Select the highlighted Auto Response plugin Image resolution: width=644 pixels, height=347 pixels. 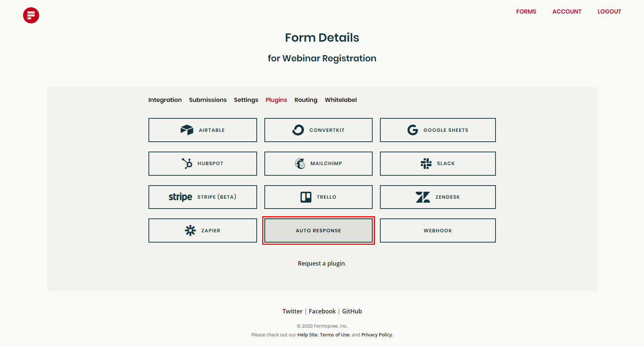pos(318,230)
